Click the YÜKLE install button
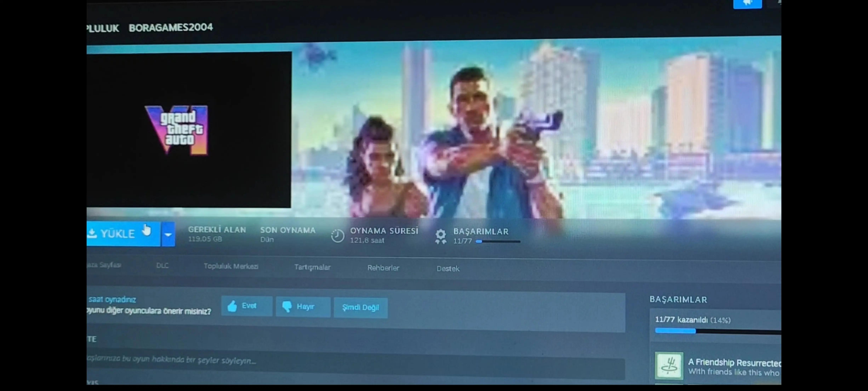Image resolution: width=868 pixels, height=391 pixels. (x=123, y=234)
